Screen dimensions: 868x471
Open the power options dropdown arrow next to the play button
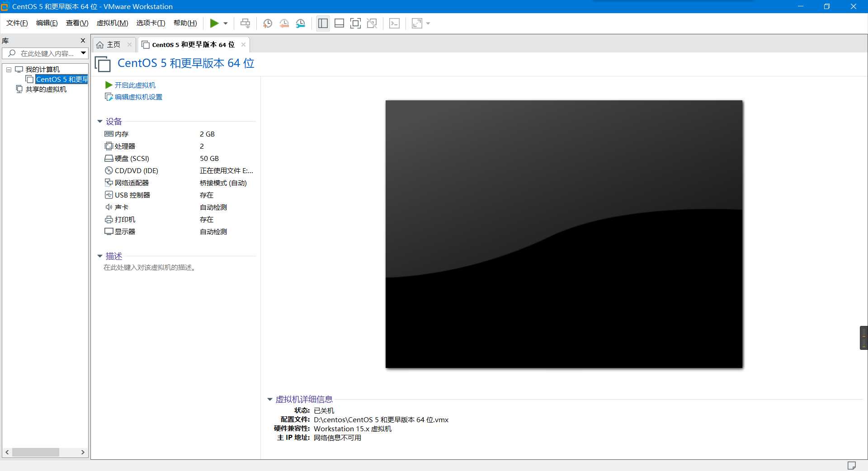click(226, 24)
